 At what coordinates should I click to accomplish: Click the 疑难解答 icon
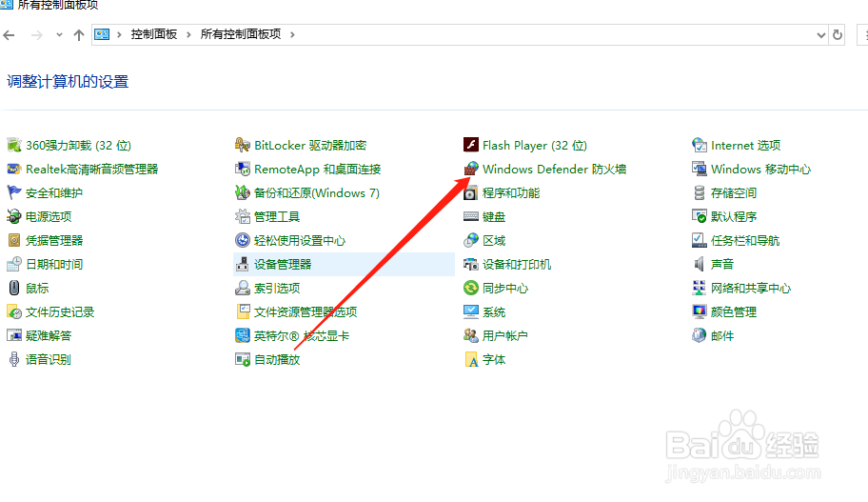tap(14, 335)
